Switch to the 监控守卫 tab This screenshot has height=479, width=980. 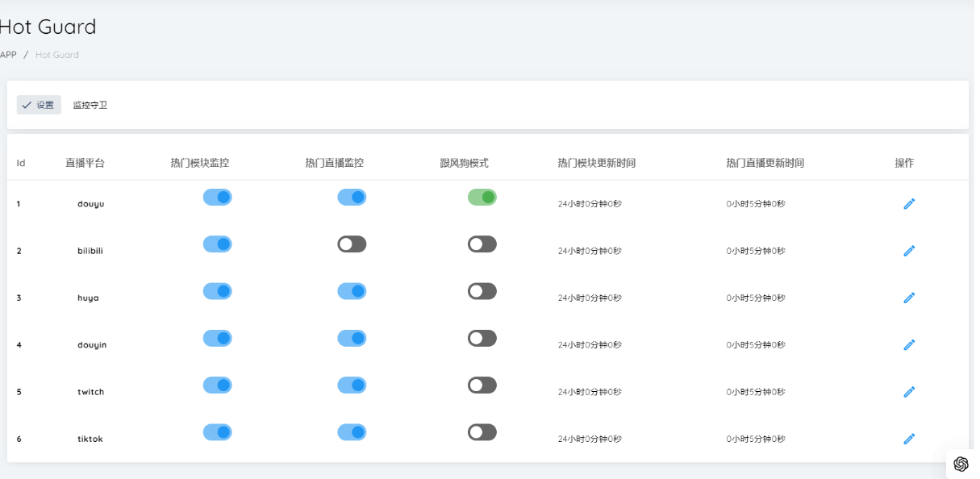click(90, 106)
